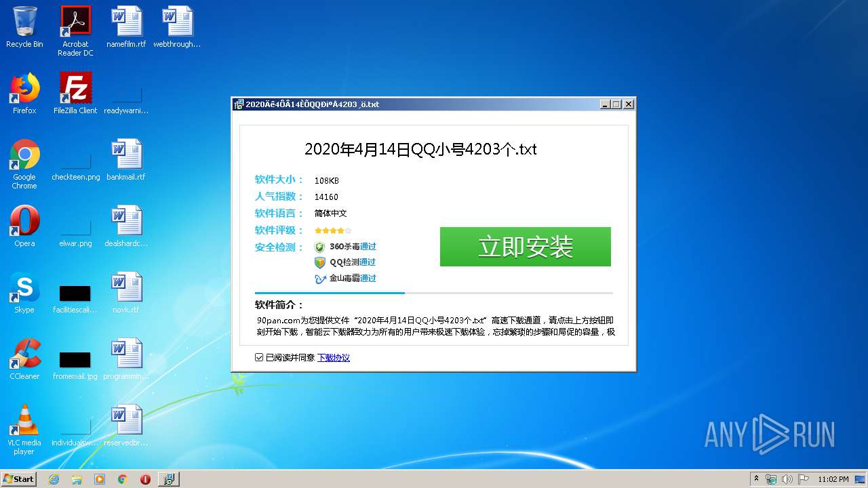Screen dimensions: 868x488
Task: Minimize the installer window
Action: (x=605, y=104)
